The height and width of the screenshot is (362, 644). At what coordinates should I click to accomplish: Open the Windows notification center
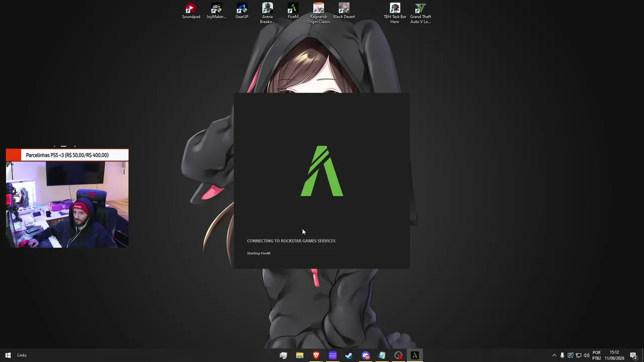tap(633, 355)
